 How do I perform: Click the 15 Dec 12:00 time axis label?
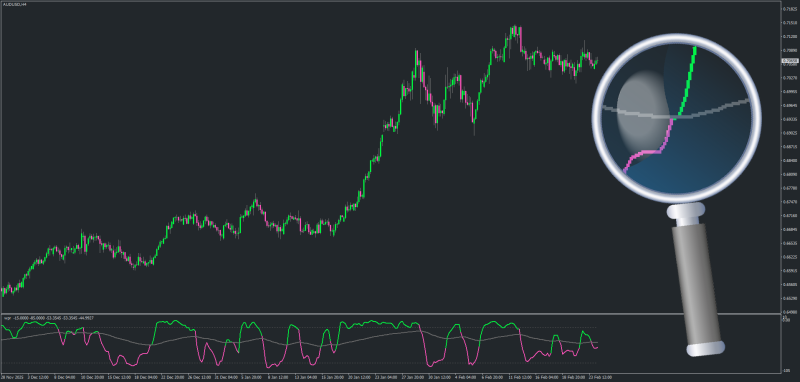[x=119, y=377]
